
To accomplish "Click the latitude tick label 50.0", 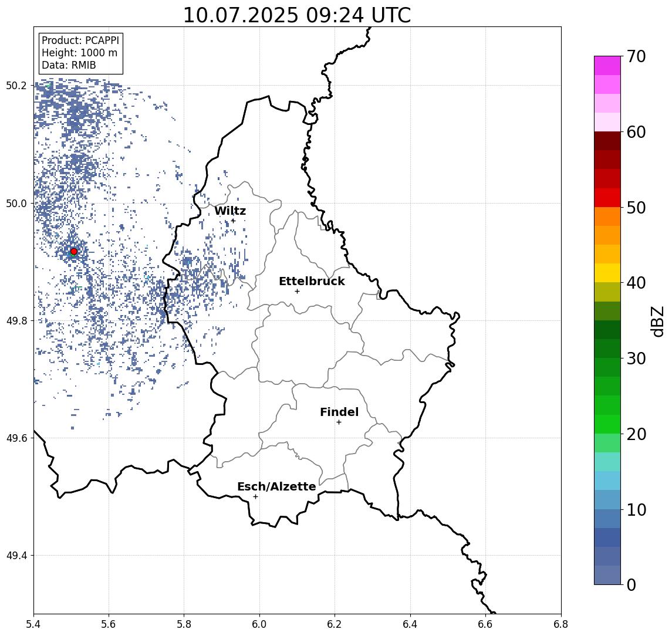I will click(x=16, y=203).
